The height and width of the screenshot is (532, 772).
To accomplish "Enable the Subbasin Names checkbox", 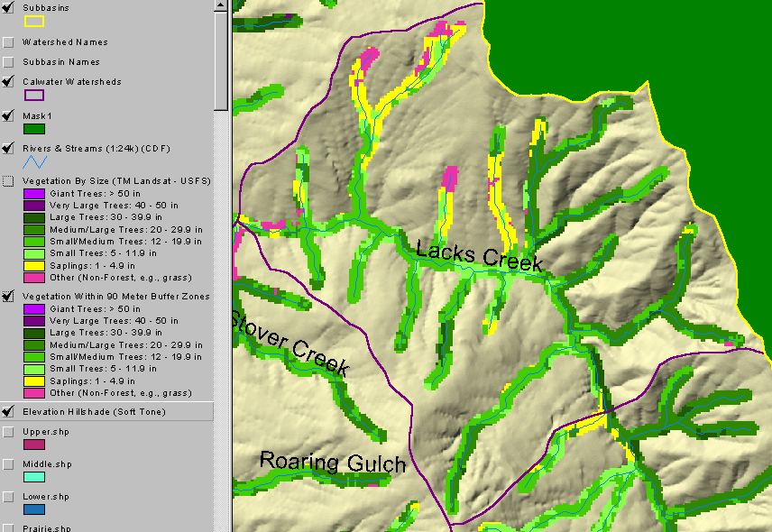I will (x=8, y=62).
